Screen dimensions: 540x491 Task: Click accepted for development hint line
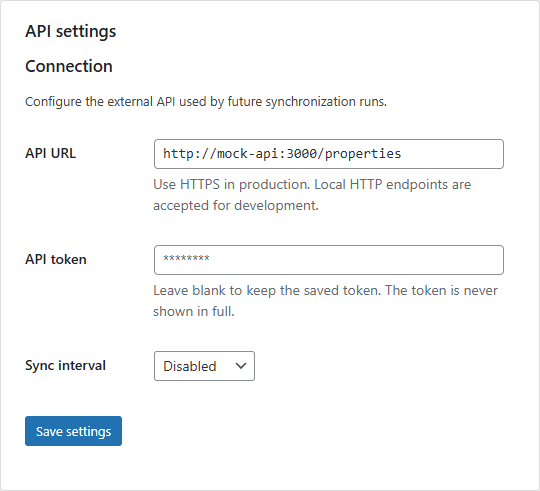236,206
